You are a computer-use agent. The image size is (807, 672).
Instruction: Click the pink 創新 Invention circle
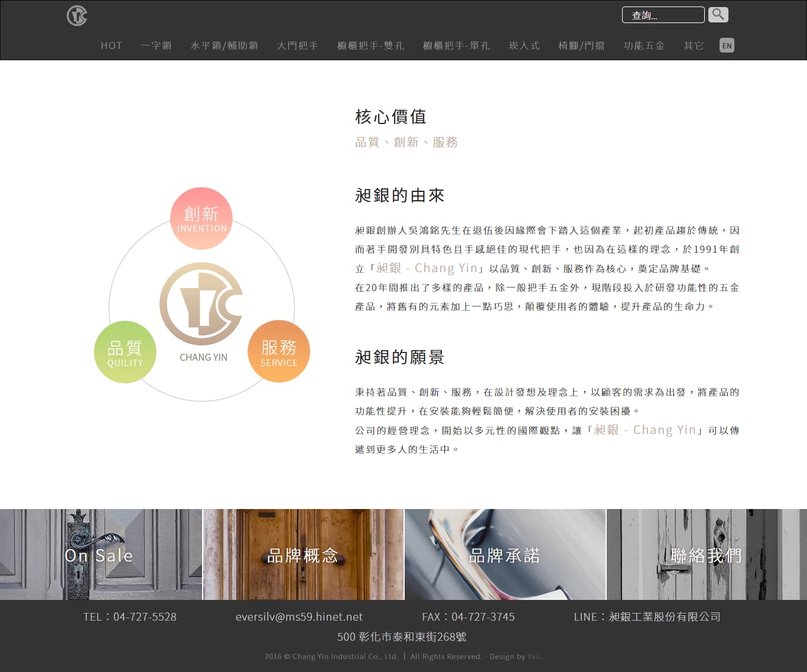201,218
